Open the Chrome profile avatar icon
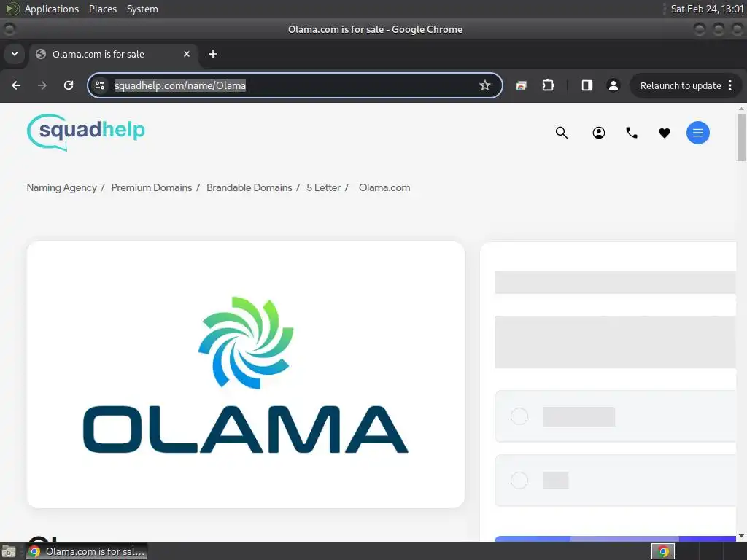The height and width of the screenshot is (560, 747). tap(613, 85)
